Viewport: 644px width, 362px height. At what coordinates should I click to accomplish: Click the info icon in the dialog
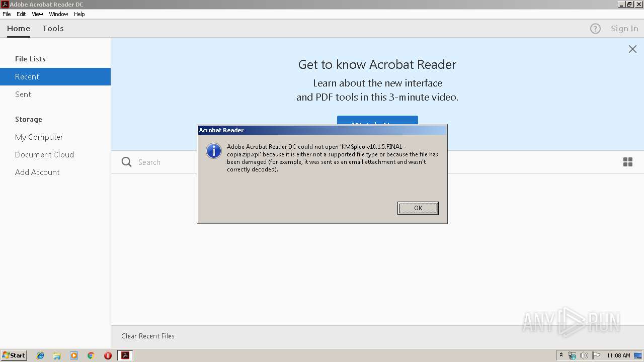click(x=214, y=151)
